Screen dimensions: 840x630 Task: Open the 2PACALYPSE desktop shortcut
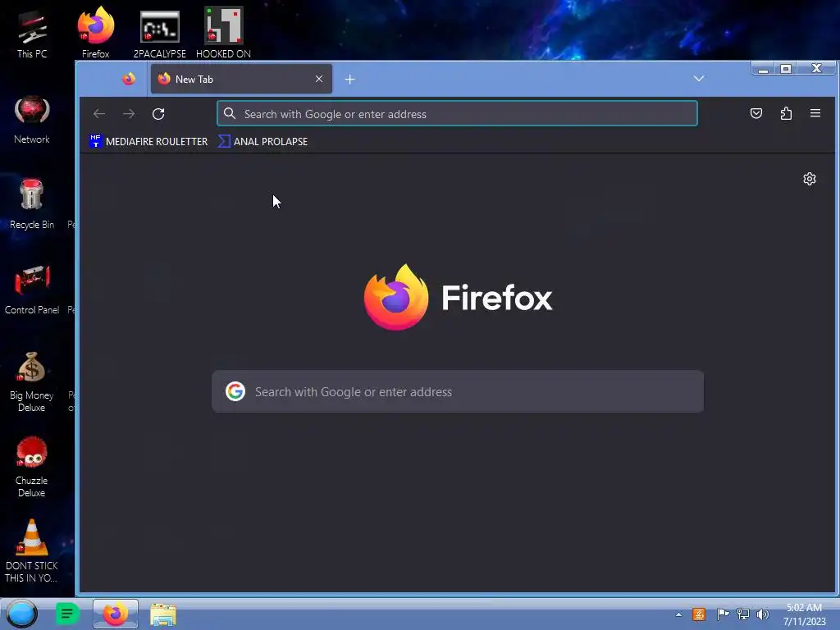coord(159,33)
